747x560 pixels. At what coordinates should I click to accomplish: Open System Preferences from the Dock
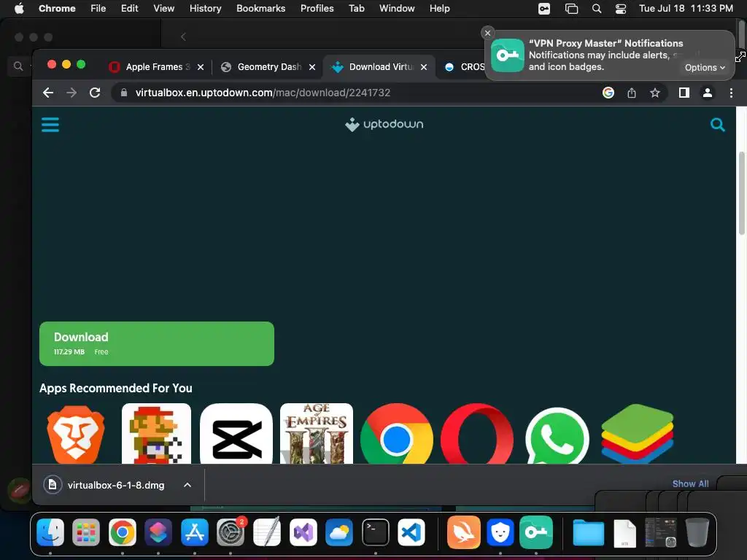[x=231, y=532]
